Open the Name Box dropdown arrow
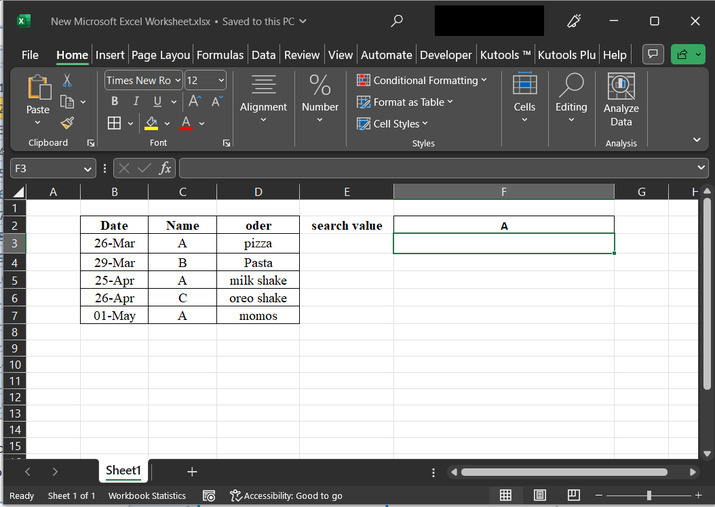 pos(89,169)
